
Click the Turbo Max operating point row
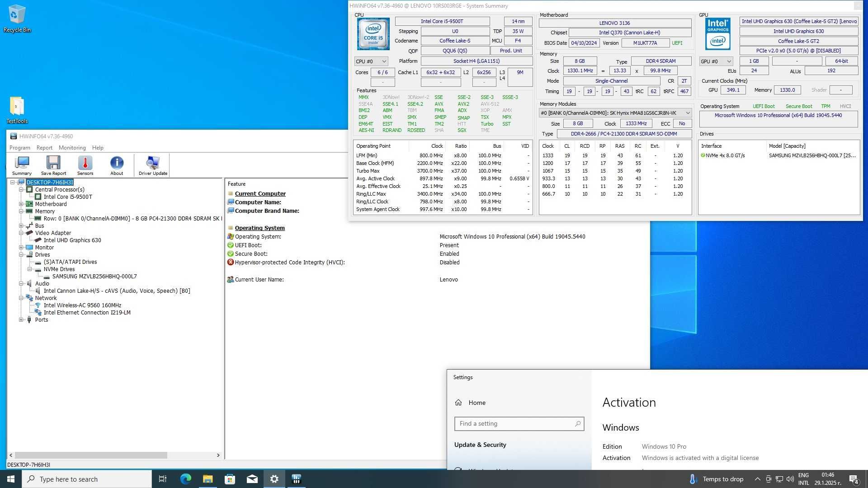point(442,171)
